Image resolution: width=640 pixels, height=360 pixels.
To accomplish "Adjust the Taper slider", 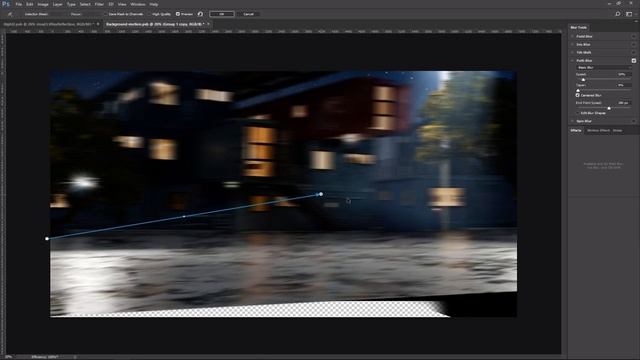I will tap(578, 90).
